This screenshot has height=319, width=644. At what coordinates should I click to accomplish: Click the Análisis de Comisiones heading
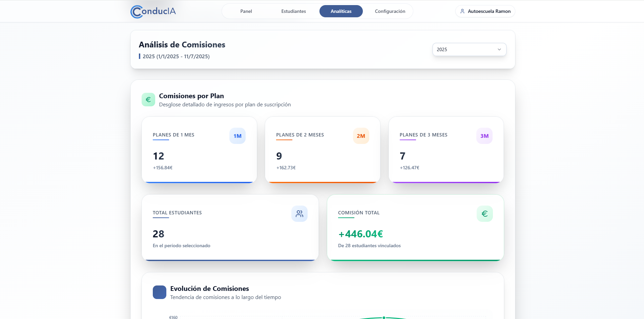pyautogui.click(x=182, y=44)
